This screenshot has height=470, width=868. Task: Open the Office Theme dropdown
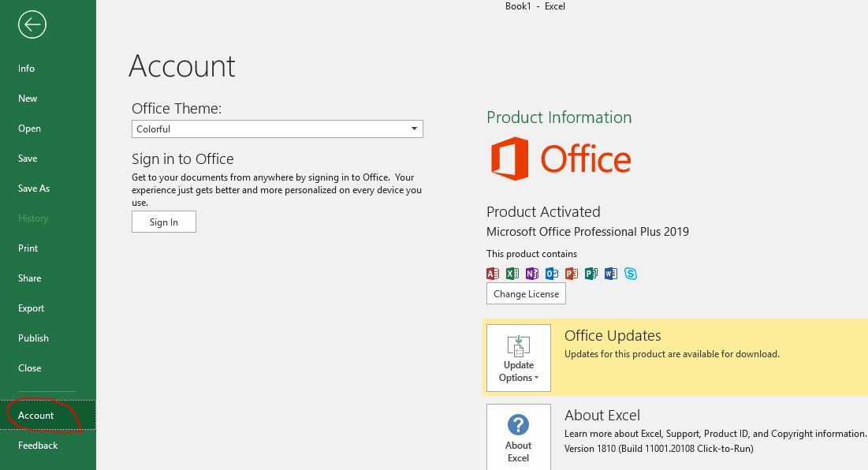278,129
